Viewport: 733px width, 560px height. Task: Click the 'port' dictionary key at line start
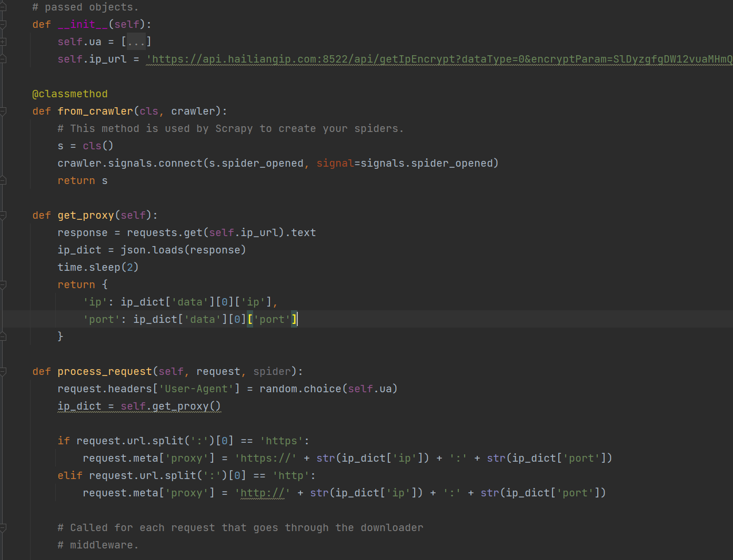tap(102, 319)
